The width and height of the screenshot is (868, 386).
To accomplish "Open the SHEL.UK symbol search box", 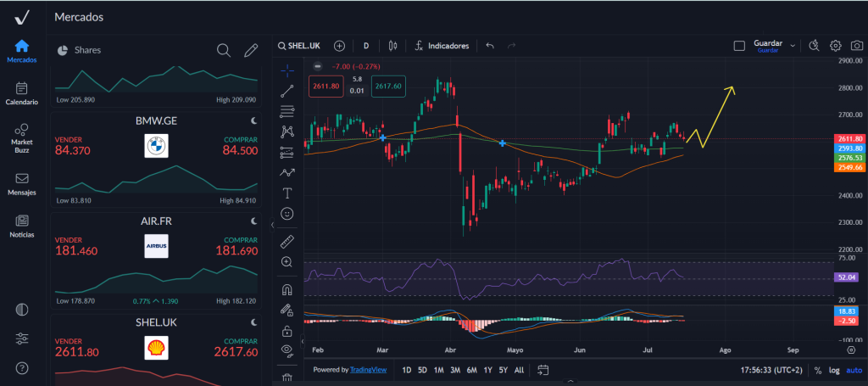I will [x=299, y=46].
